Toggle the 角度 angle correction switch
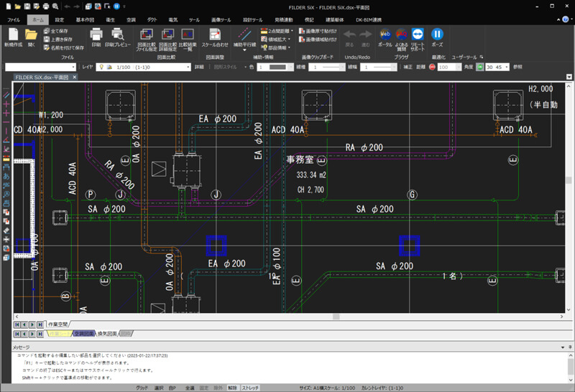 [x=478, y=67]
